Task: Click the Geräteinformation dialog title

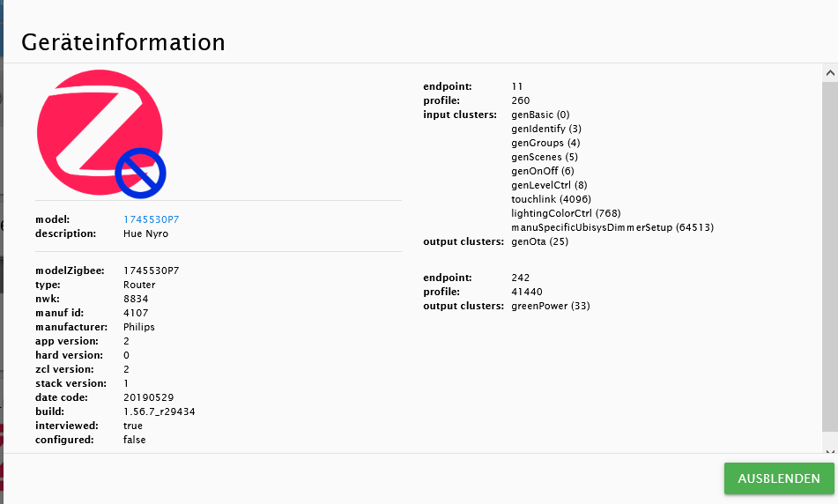Action: click(x=123, y=42)
